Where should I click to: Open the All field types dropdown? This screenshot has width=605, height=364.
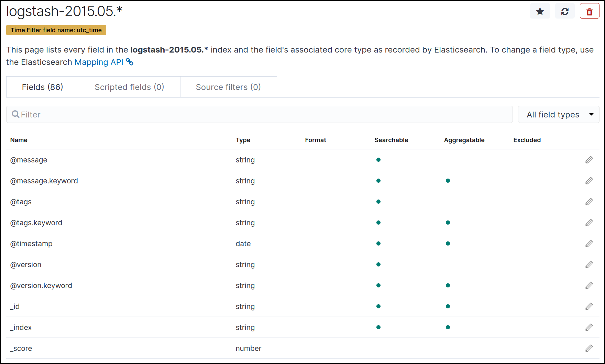tap(559, 114)
